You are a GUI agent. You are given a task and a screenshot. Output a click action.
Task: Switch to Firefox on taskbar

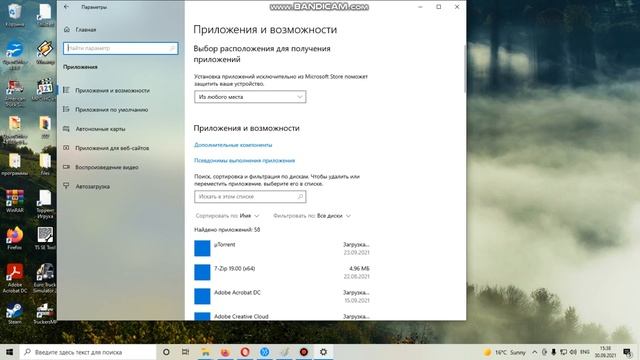click(225, 352)
